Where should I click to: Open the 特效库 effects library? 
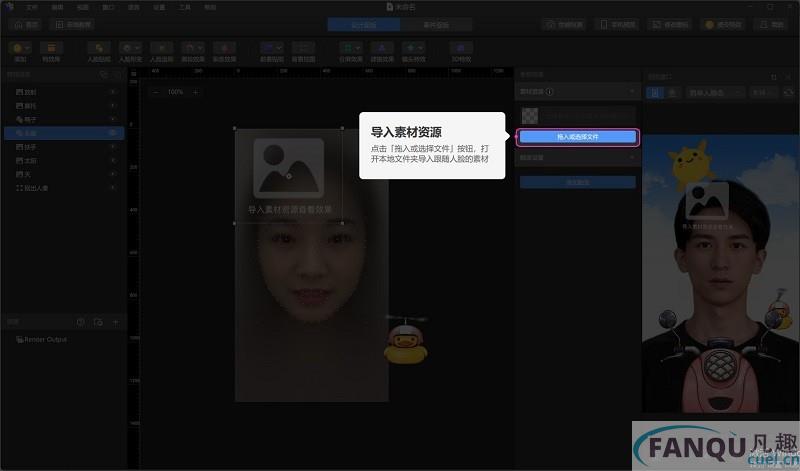[x=51, y=52]
